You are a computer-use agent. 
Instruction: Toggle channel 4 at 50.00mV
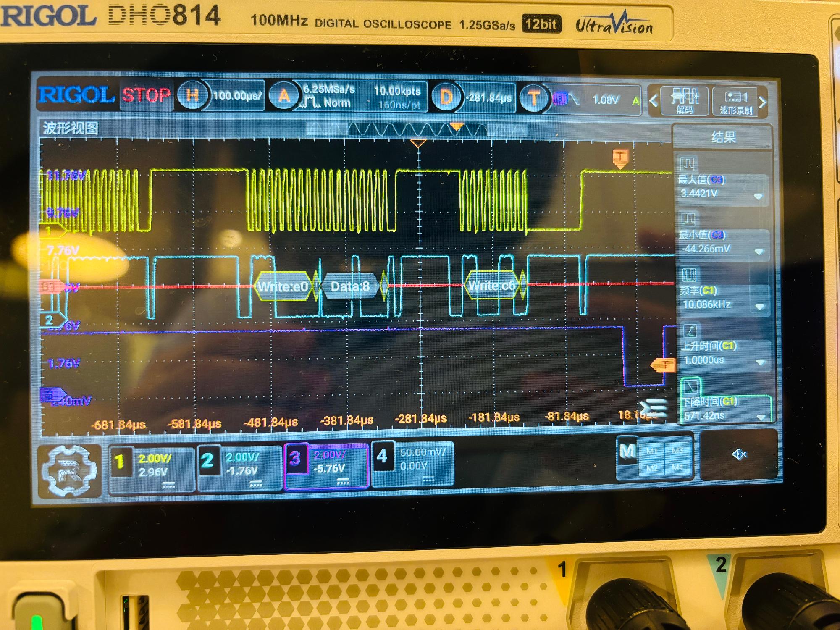(412, 463)
